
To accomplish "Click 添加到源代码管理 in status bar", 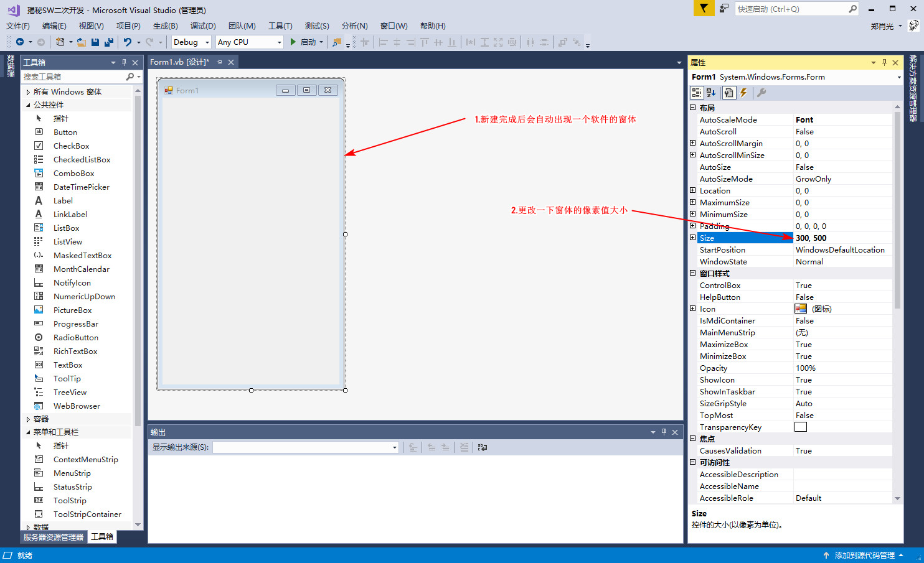I will click(864, 555).
